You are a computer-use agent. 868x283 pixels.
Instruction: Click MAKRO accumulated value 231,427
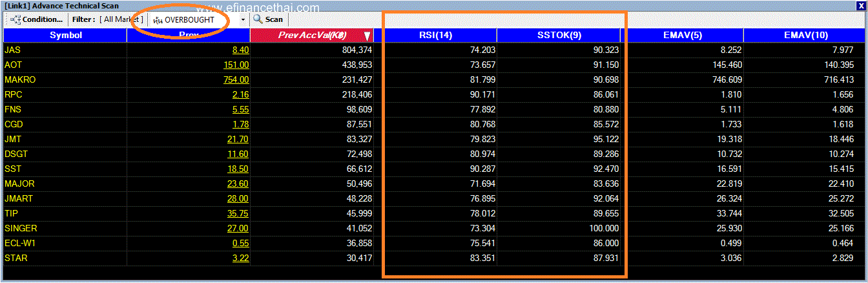click(357, 79)
